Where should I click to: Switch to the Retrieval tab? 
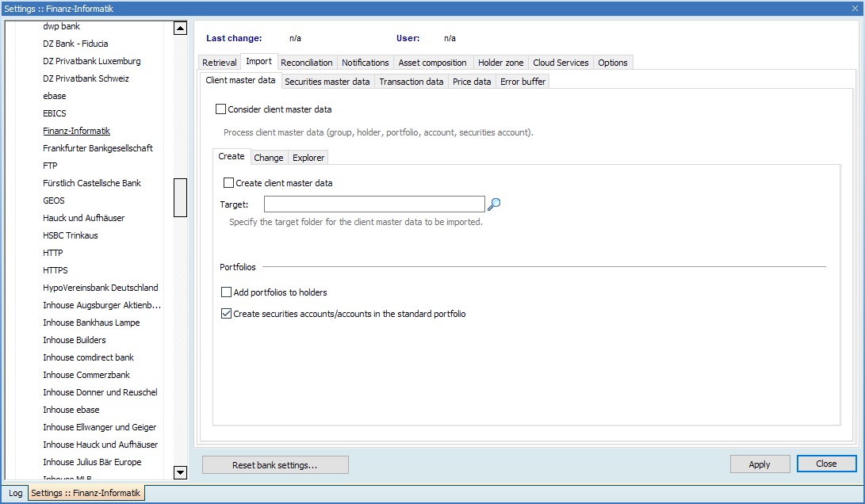tap(219, 63)
